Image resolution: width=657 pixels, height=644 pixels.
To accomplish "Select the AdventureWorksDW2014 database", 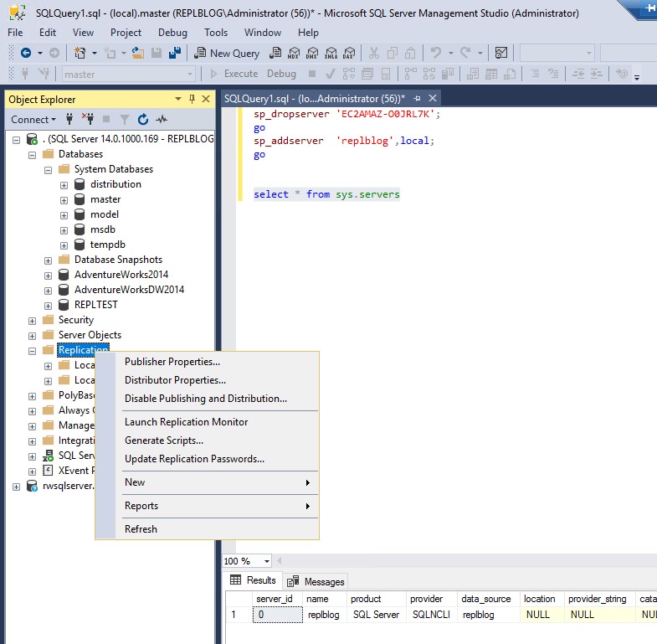I will [129, 290].
